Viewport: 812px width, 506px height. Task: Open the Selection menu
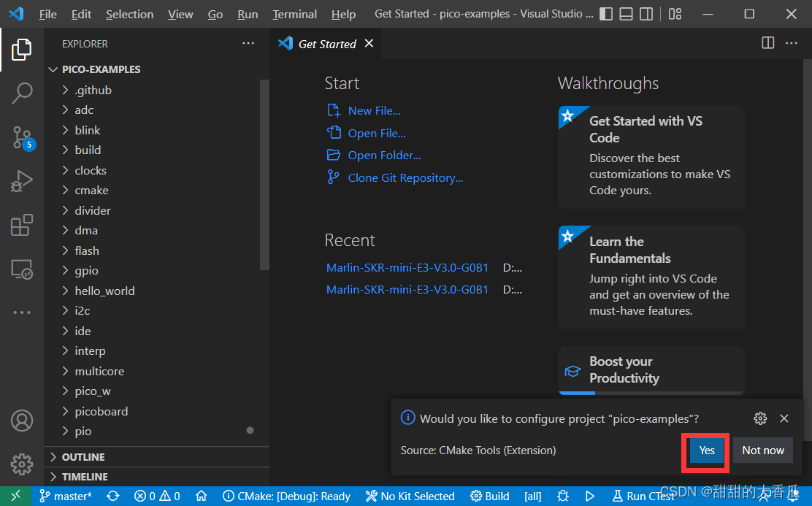pyautogui.click(x=129, y=14)
